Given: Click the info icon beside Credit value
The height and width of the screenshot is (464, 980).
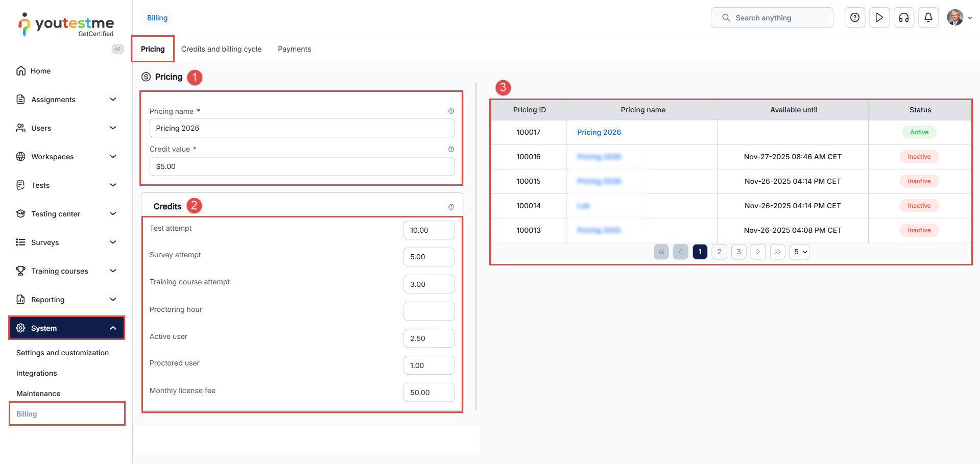Looking at the screenshot, I should [x=451, y=150].
